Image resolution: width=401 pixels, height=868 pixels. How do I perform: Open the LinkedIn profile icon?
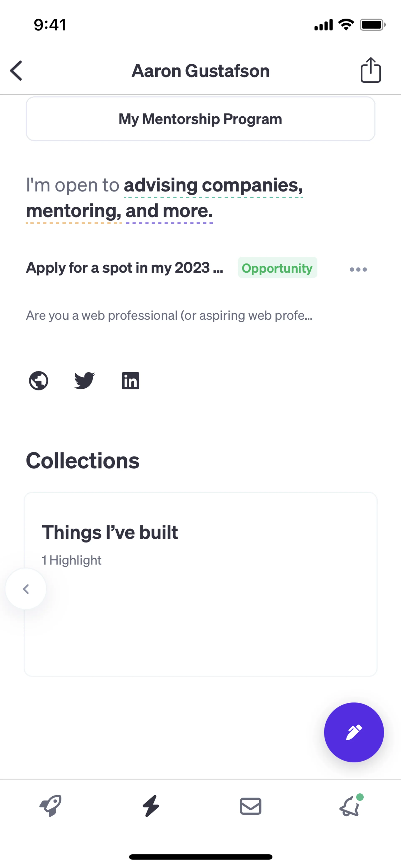130,381
